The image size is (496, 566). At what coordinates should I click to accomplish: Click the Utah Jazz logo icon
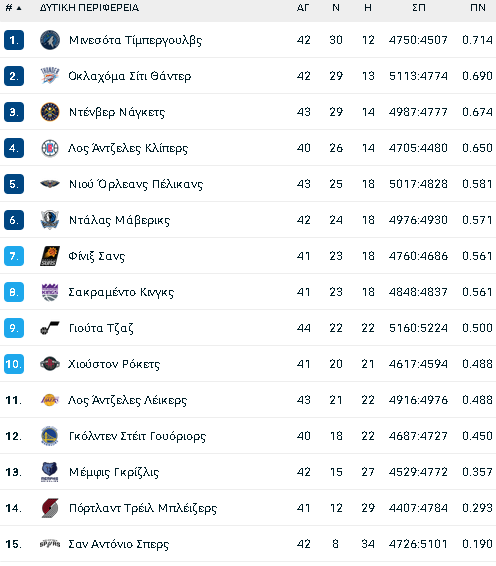coord(50,328)
